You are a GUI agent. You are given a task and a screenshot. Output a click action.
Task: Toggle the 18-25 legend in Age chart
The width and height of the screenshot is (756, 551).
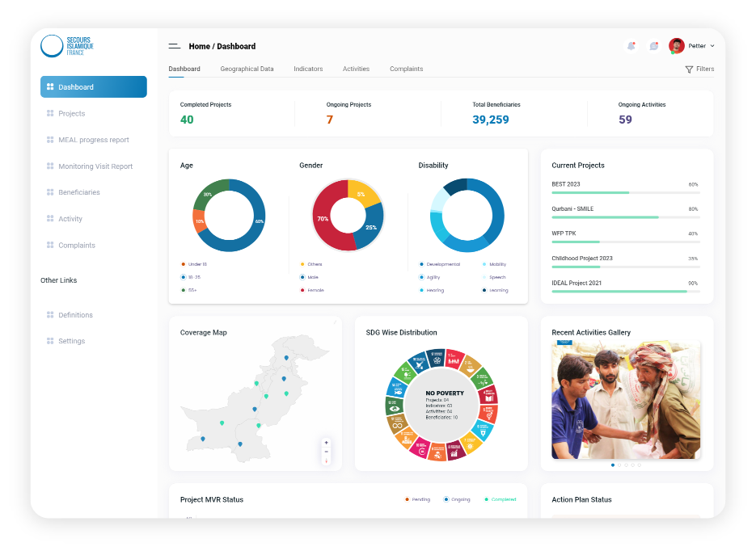click(x=184, y=277)
